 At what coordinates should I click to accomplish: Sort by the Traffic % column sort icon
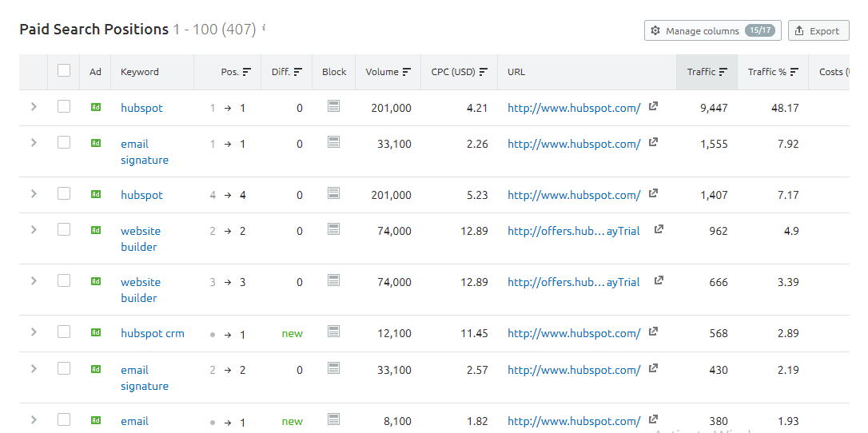[794, 72]
